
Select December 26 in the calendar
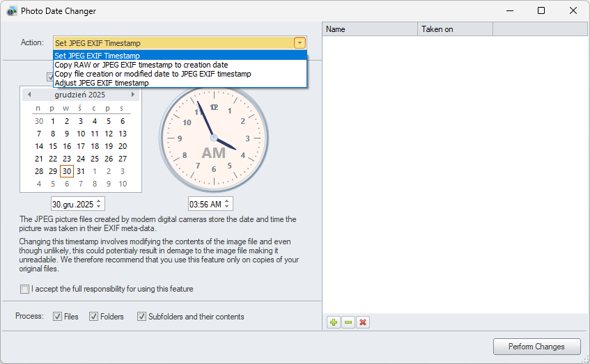tap(109, 159)
